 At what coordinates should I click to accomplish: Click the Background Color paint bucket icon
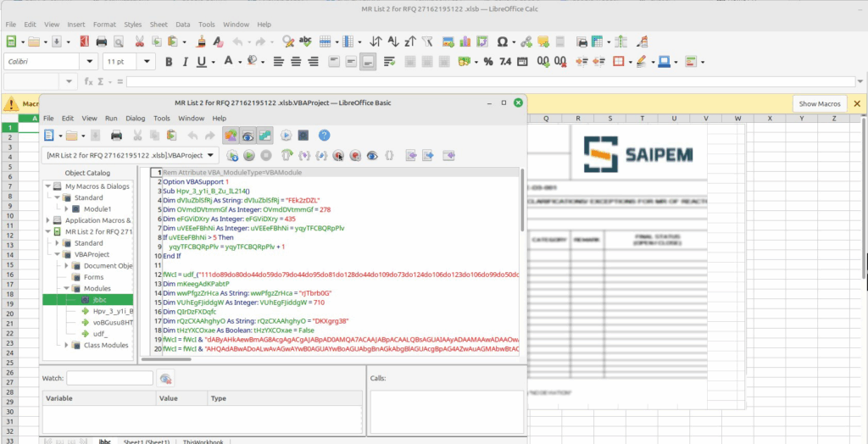pos(252,62)
